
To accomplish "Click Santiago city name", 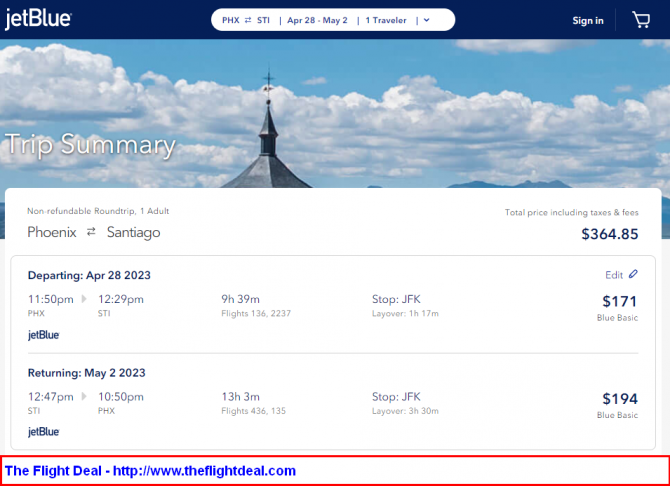I will 134,232.
